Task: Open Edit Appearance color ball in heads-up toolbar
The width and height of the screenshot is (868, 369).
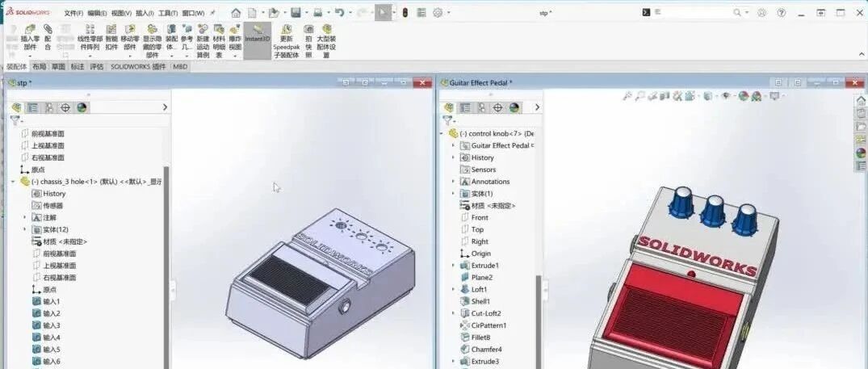Action: click(x=743, y=96)
